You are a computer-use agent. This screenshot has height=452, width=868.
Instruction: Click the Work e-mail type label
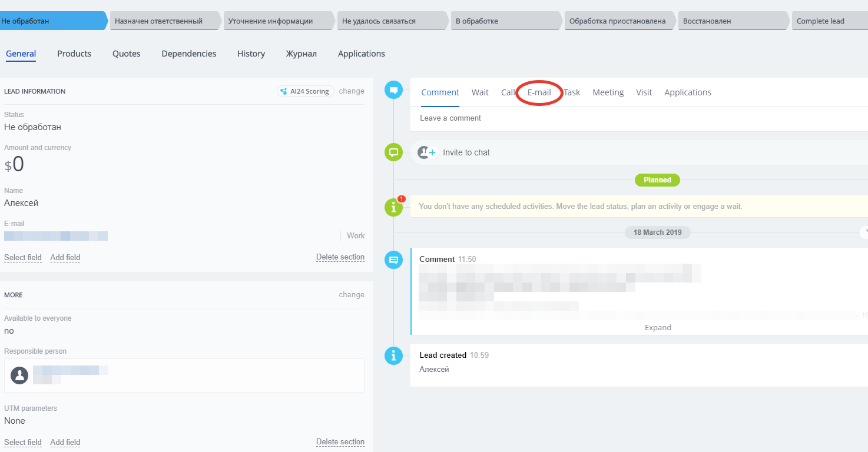356,235
